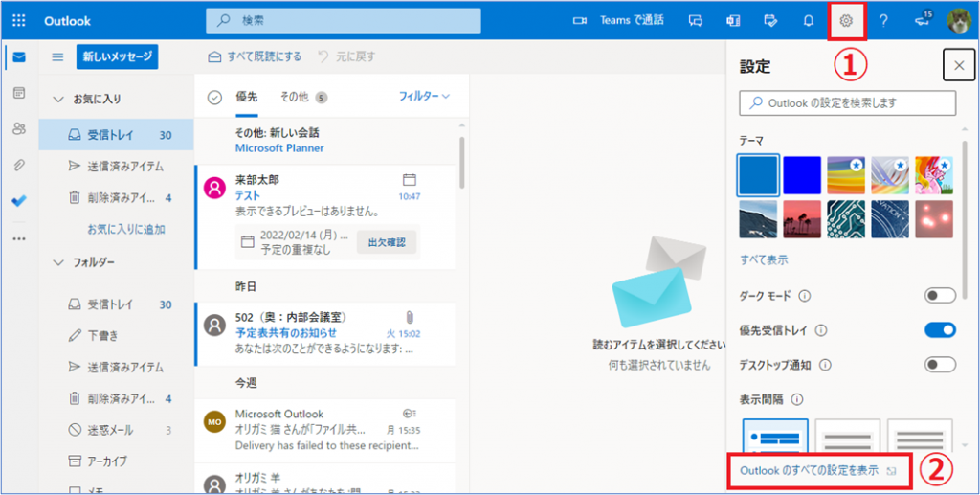Enable the Dark Mode toggle
The height and width of the screenshot is (495, 980).
click(940, 295)
